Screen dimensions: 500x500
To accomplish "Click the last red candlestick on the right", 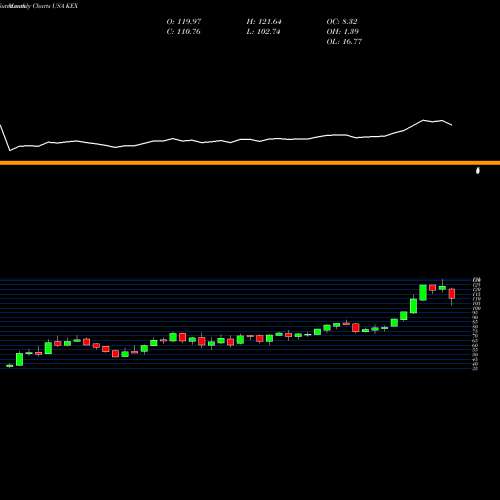I will point(452,294).
